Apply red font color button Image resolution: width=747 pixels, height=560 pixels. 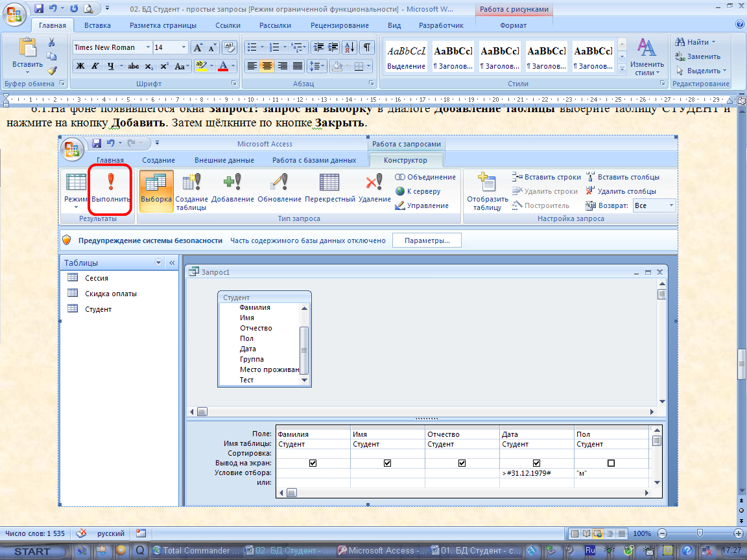[x=223, y=66]
